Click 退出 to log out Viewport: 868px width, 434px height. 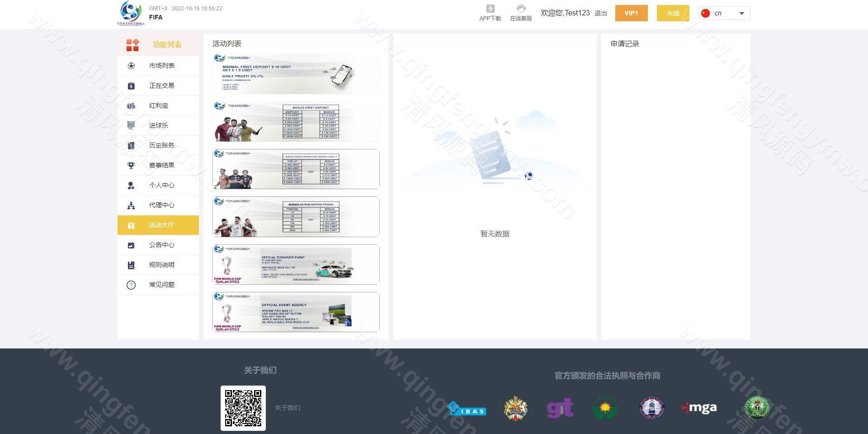click(600, 13)
